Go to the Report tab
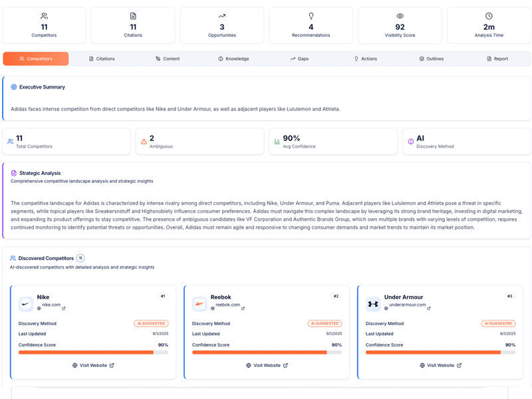This screenshot has height=399, width=532. click(x=497, y=59)
